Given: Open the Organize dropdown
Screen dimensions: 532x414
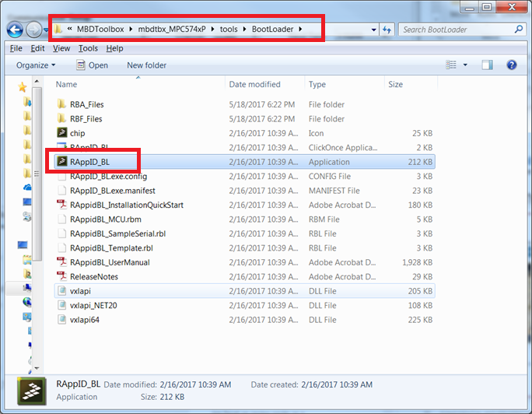Looking at the screenshot, I should tap(36, 65).
